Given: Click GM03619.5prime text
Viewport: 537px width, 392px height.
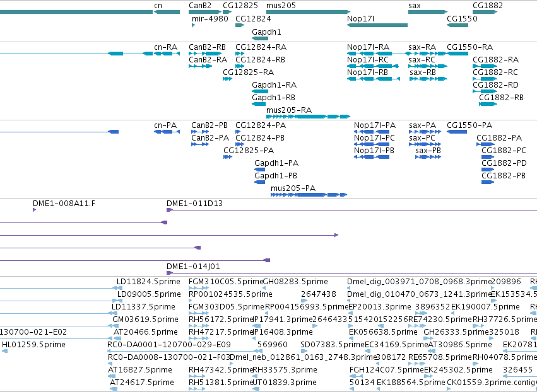Looking at the screenshot, I should click(145, 320).
